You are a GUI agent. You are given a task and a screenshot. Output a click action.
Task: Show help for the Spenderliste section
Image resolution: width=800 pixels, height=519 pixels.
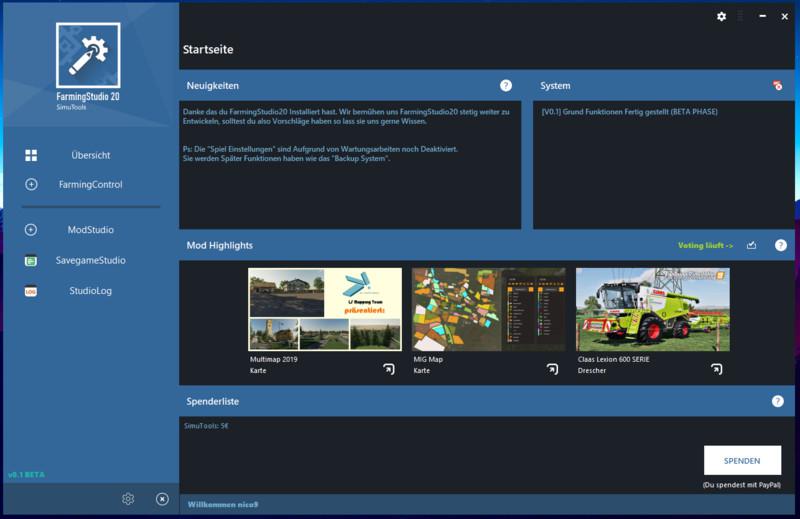(x=777, y=401)
